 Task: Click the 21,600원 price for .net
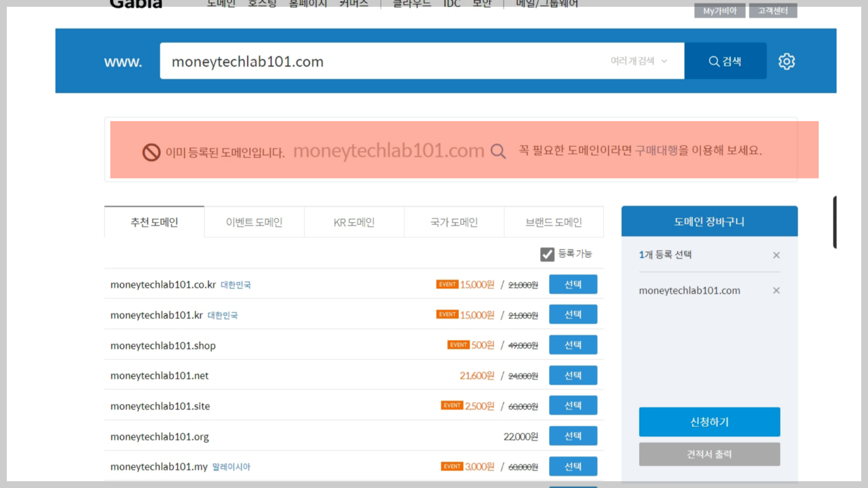(x=477, y=376)
